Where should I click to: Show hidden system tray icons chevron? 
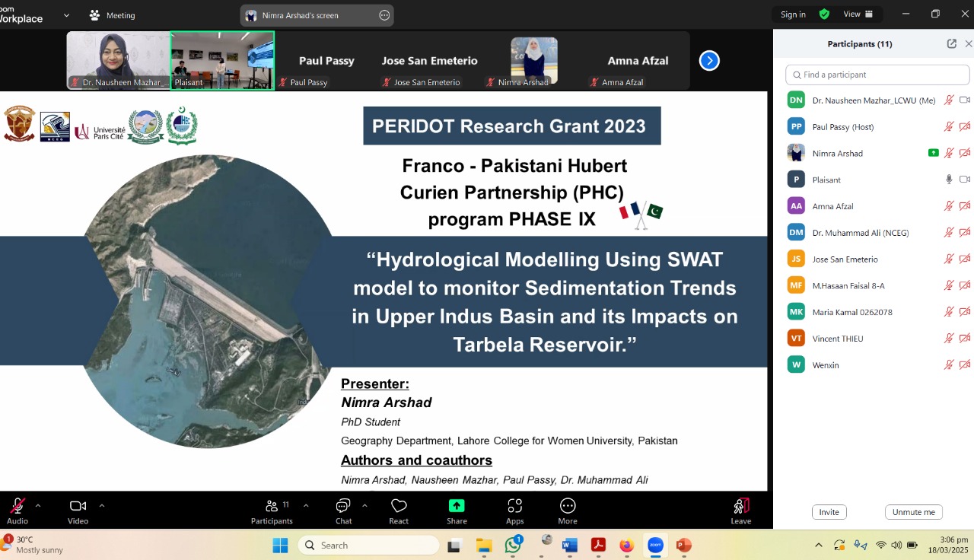point(819,545)
